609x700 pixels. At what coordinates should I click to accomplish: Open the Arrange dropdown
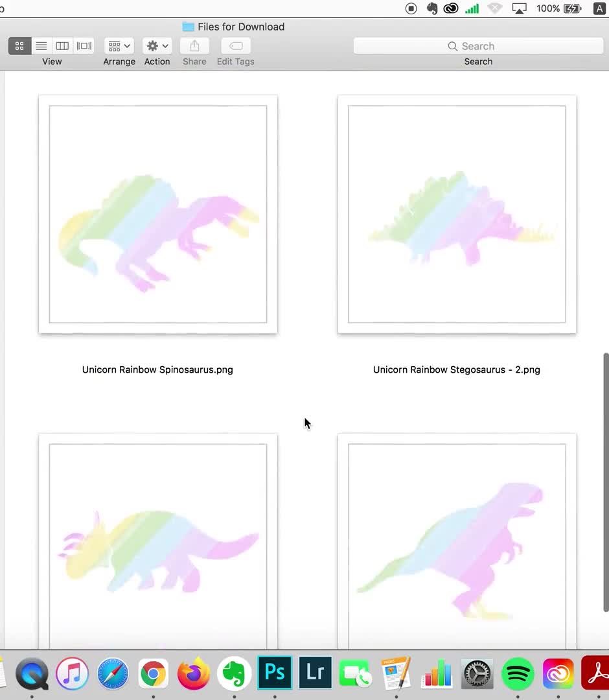(x=119, y=45)
